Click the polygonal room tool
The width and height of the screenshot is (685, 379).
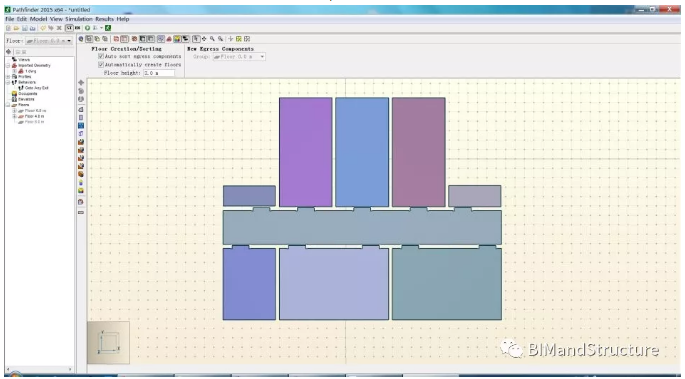pyautogui.click(x=81, y=110)
